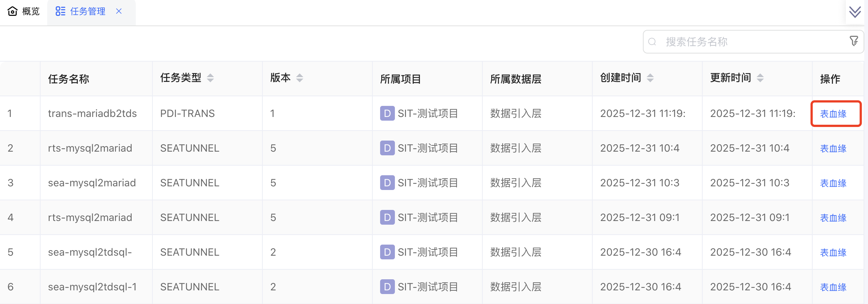Sort by 任务类型 column
Screen dimensions: 868x304
210,78
